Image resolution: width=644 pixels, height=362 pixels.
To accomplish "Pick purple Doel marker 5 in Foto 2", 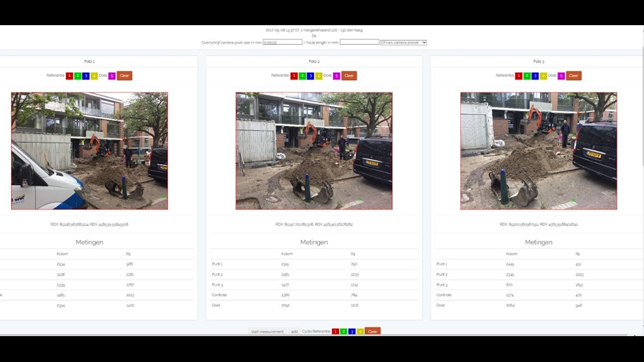I will [x=336, y=76].
